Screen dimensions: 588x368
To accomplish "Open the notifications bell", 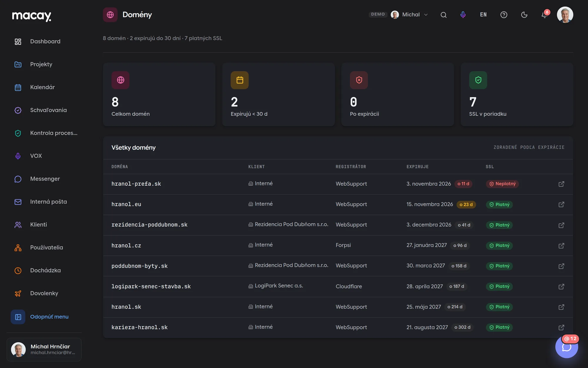I will [544, 15].
